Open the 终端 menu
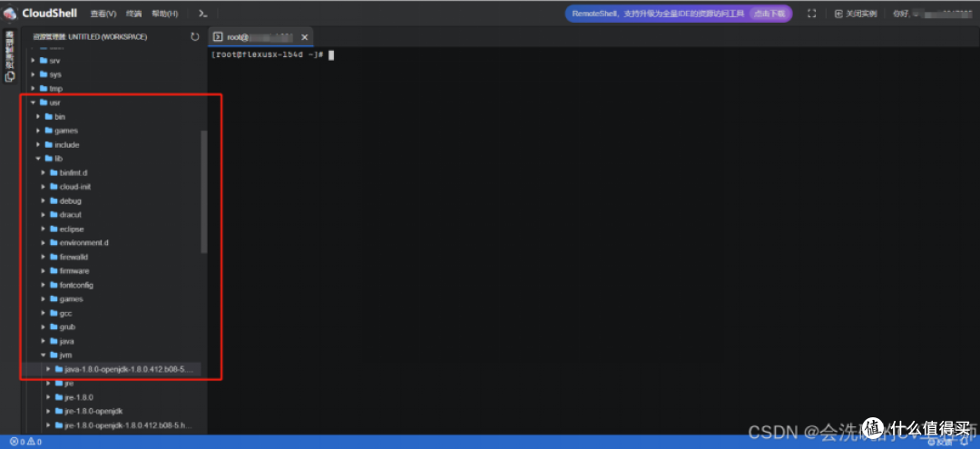Image resolution: width=980 pixels, height=449 pixels. (x=133, y=13)
